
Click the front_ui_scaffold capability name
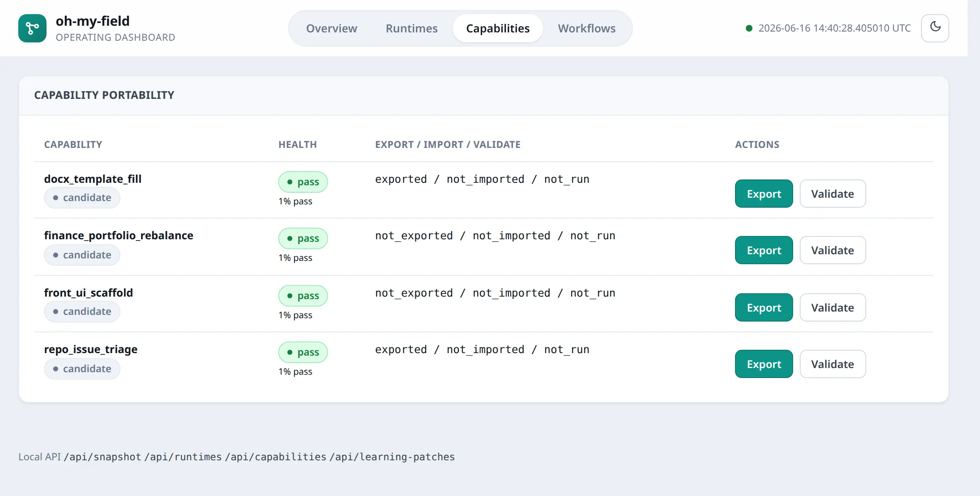tap(88, 293)
